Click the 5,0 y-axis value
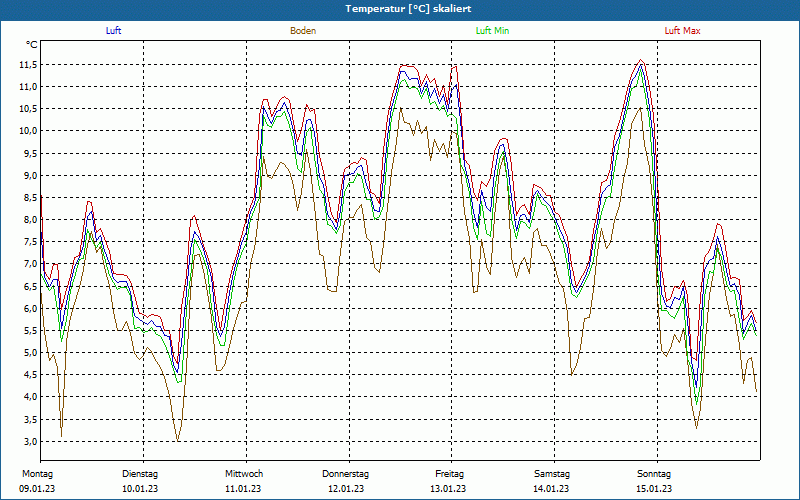800x500 pixels. [30, 353]
